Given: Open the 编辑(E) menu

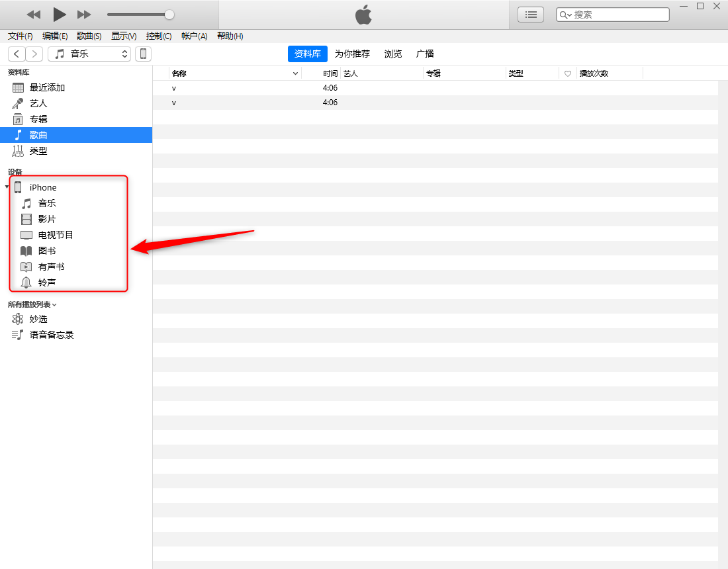Looking at the screenshot, I should click(x=55, y=36).
